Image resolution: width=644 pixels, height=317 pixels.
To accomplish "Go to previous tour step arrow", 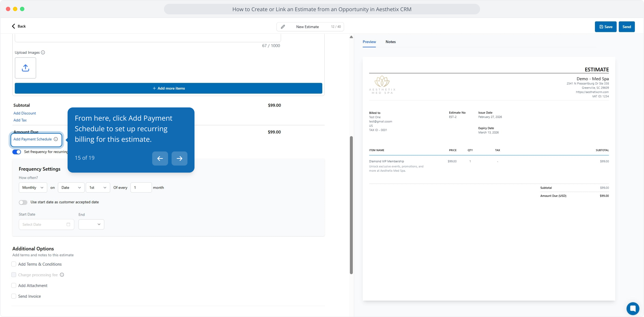I will pos(160,158).
